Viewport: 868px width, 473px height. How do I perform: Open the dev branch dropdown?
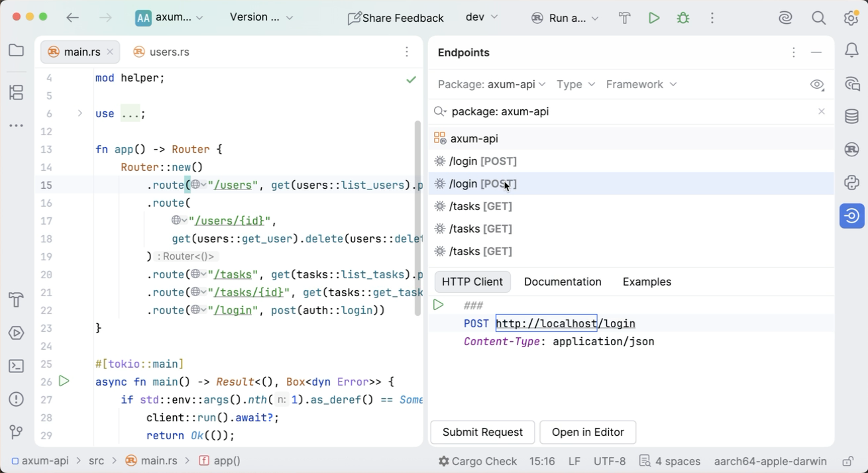(x=482, y=18)
